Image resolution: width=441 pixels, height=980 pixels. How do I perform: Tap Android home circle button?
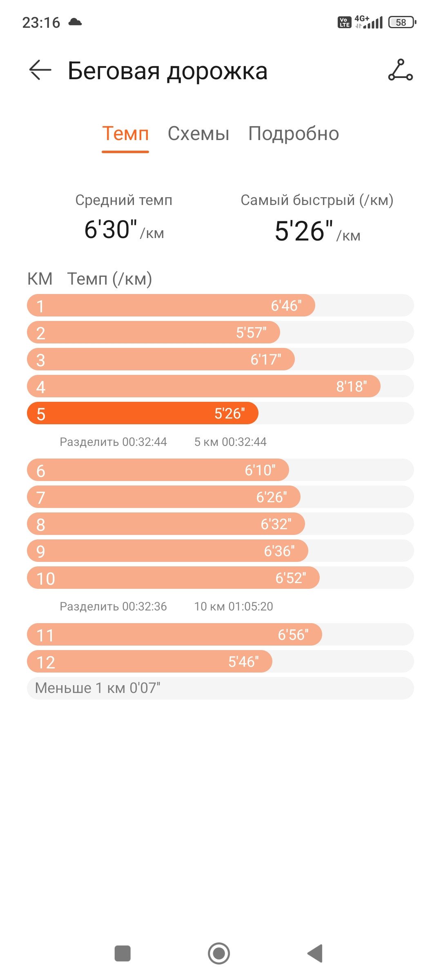[219, 953]
